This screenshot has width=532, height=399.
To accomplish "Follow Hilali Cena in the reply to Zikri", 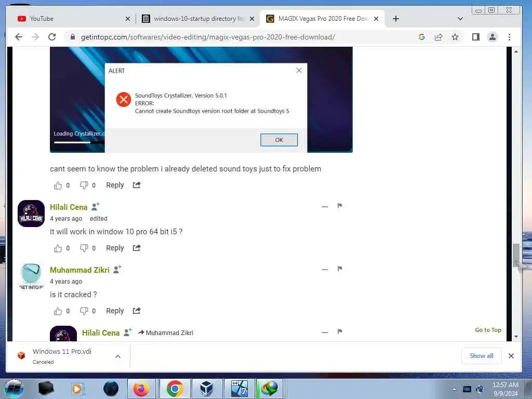I will pos(128,332).
